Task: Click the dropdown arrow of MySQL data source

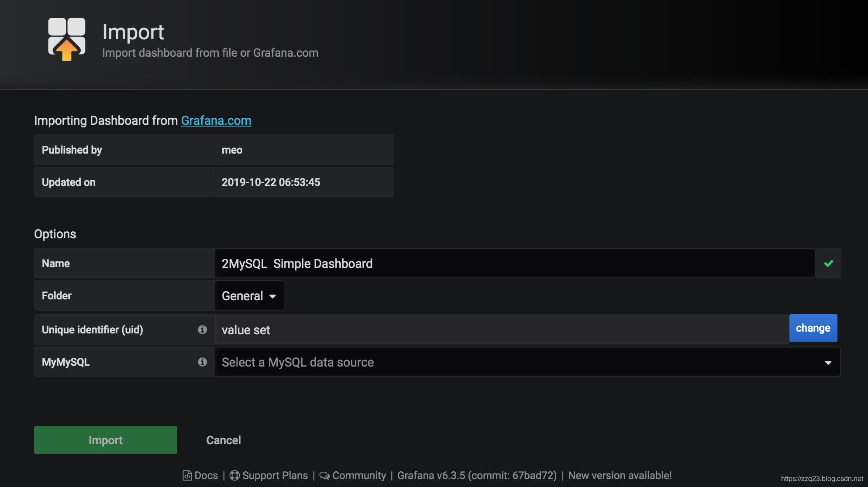Action: 828,363
